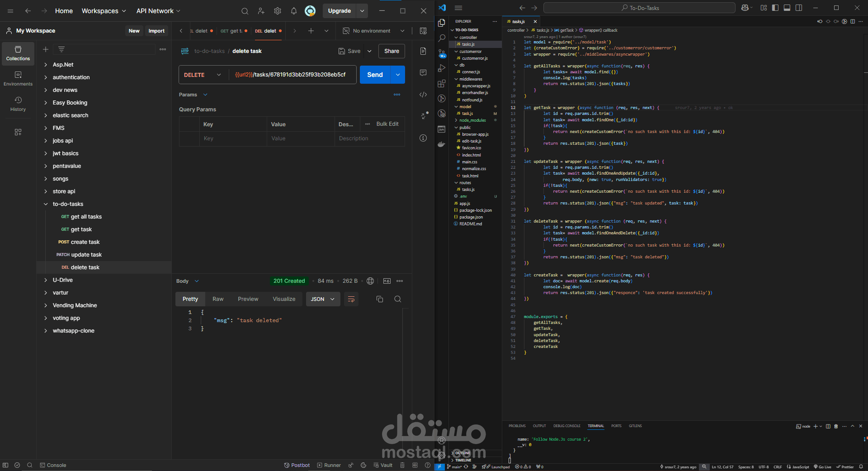Expand the node_modules folder in Explorer
The width and height of the screenshot is (868, 471).
472,120
